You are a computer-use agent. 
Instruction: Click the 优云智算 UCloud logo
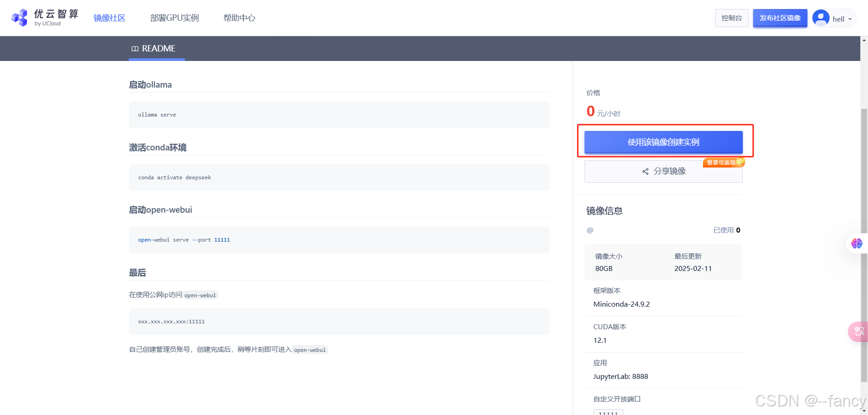tap(45, 18)
